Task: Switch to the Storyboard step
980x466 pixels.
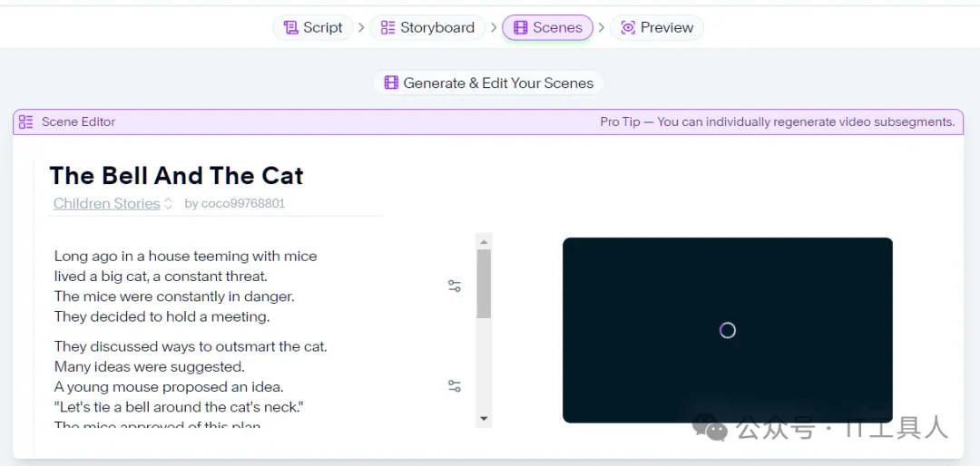Action: (427, 27)
